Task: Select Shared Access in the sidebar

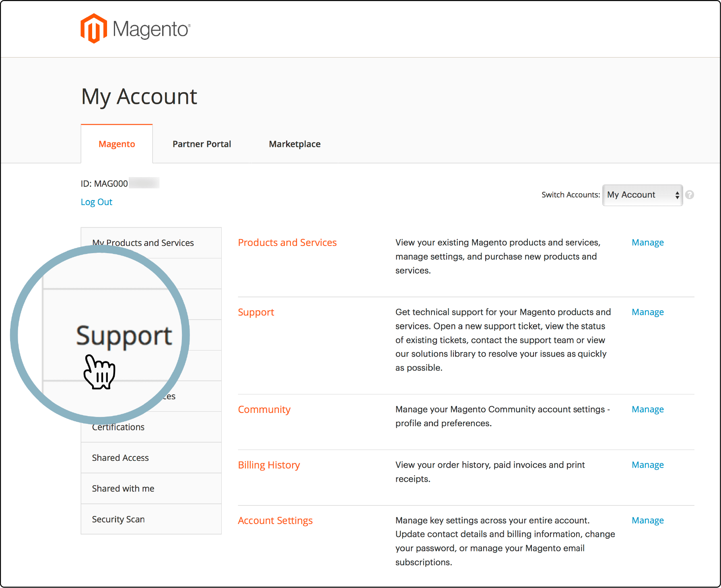Action: point(120,458)
